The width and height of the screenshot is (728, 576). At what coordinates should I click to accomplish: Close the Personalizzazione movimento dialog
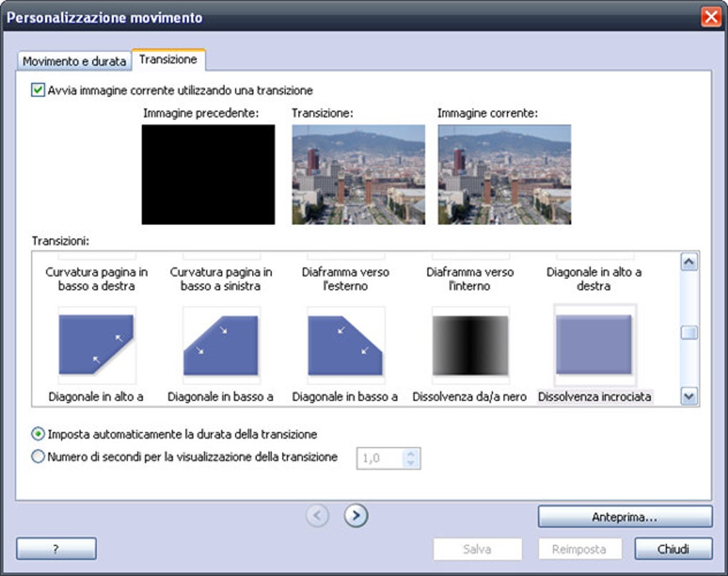pos(711,17)
